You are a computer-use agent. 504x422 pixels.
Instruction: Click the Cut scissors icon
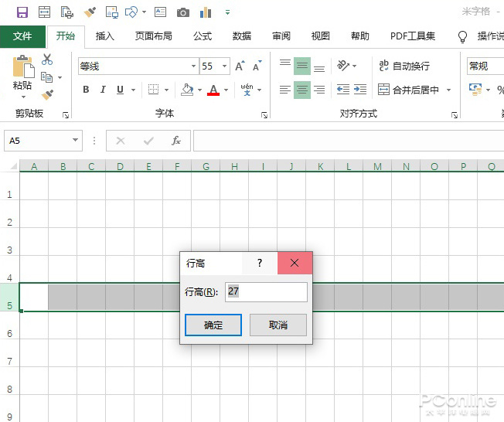(x=47, y=60)
